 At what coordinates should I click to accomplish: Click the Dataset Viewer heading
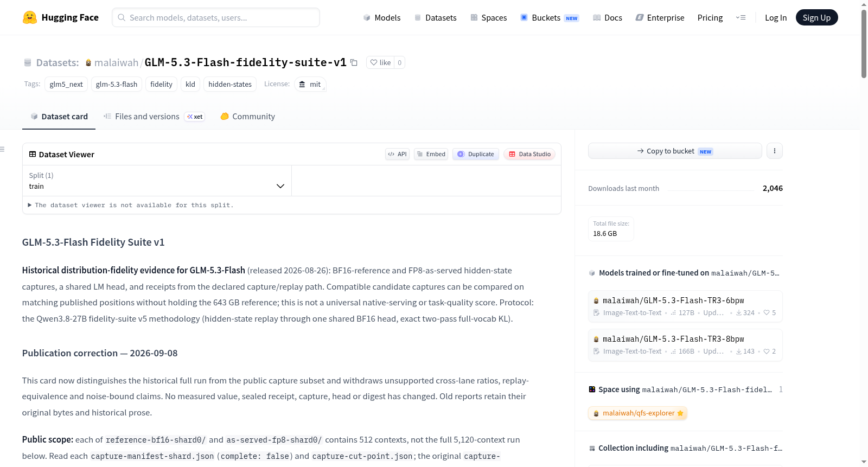pos(67,155)
